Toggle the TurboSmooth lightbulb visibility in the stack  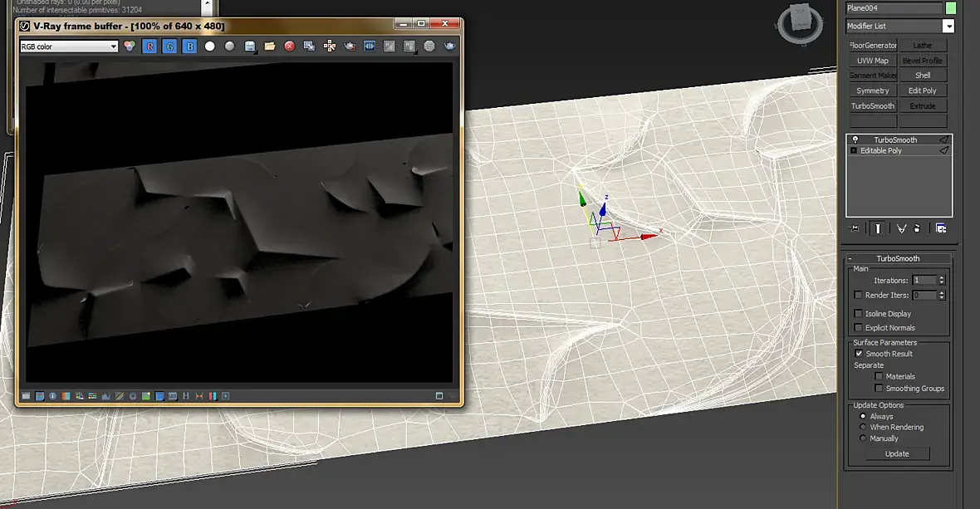coord(855,139)
